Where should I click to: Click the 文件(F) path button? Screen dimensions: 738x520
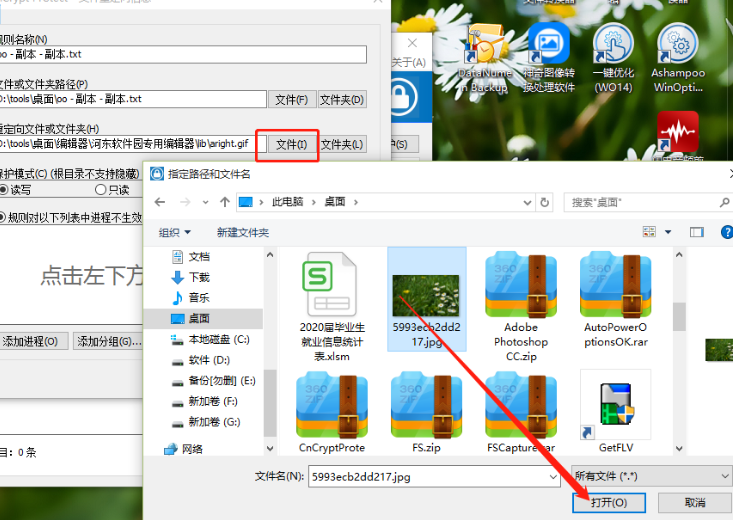coord(291,100)
